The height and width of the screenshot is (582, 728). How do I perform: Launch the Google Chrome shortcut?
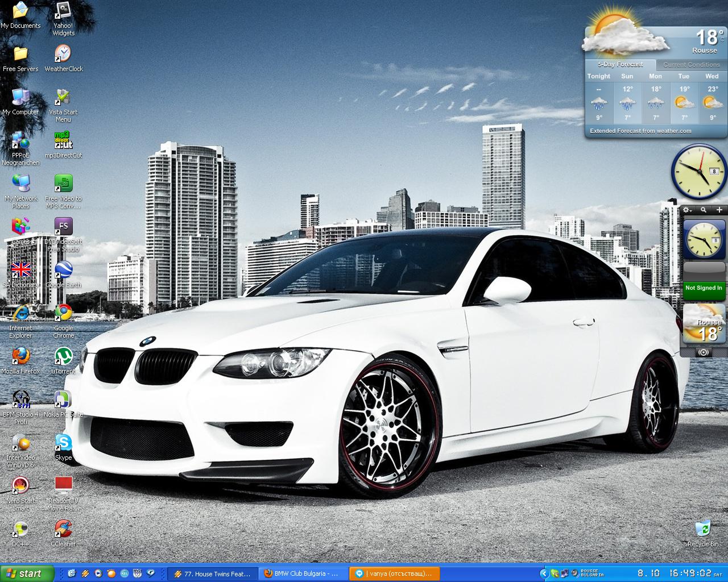(63, 322)
